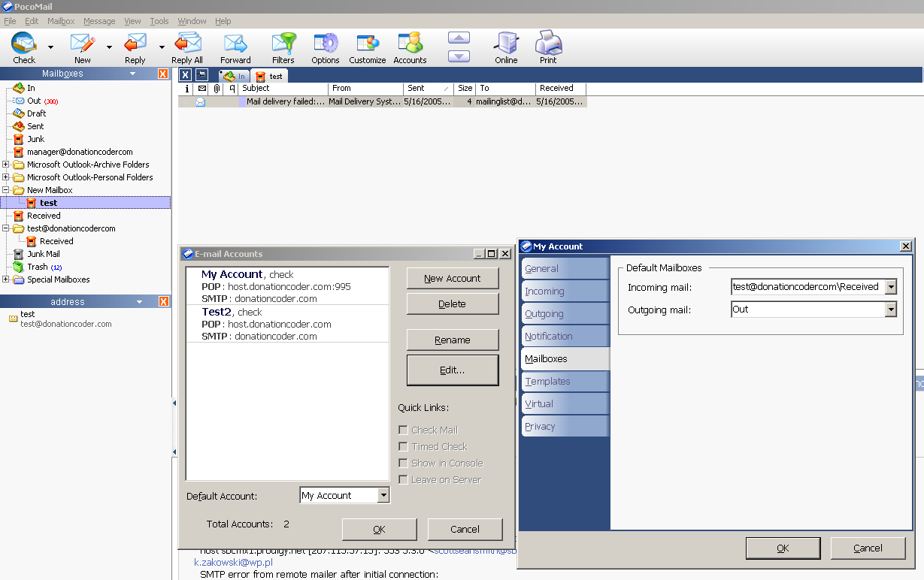Viewport: 924px width, 580px height.
Task: Select the Out mailbox
Action: pyautogui.click(x=35, y=101)
